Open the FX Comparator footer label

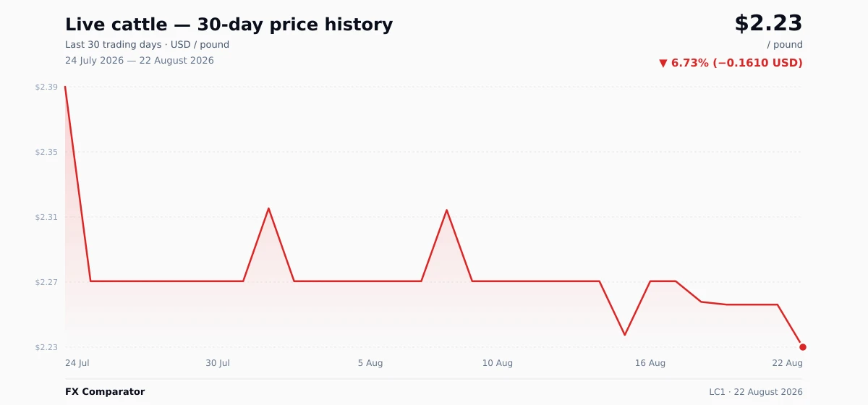[105, 392]
